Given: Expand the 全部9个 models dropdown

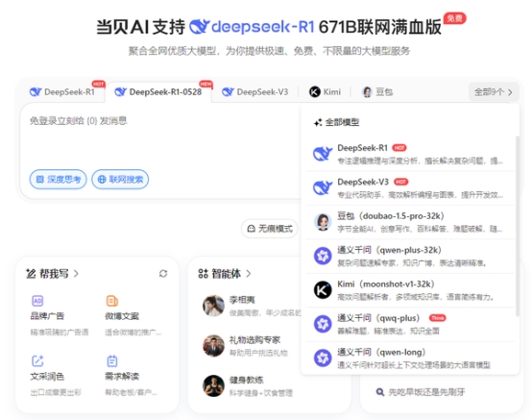Looking at the screenshot, I should coord(494,91).
